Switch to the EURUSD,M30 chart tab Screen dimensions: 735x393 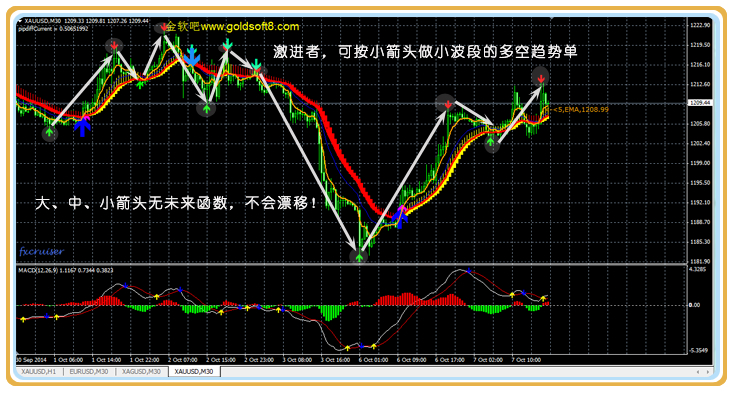tap(89, 372)
